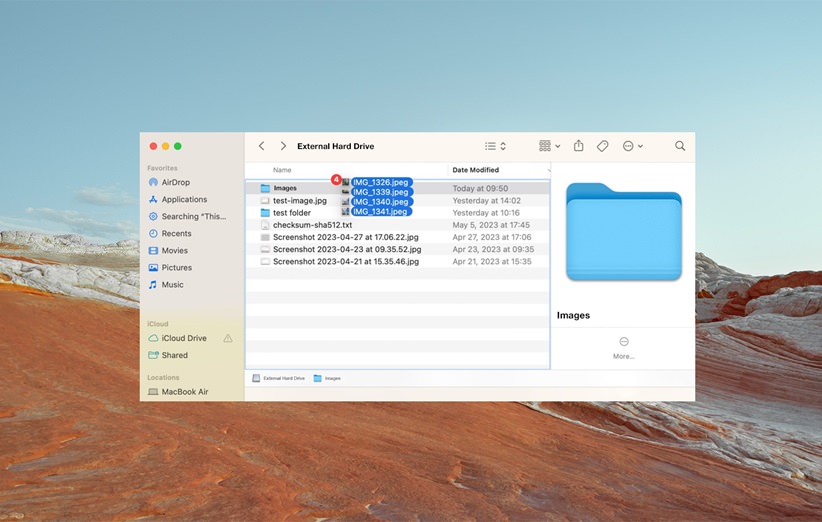Screen dimensions: 822x522
Task: Open the More actions ellipsis menu
Action: tap(632, 146)
